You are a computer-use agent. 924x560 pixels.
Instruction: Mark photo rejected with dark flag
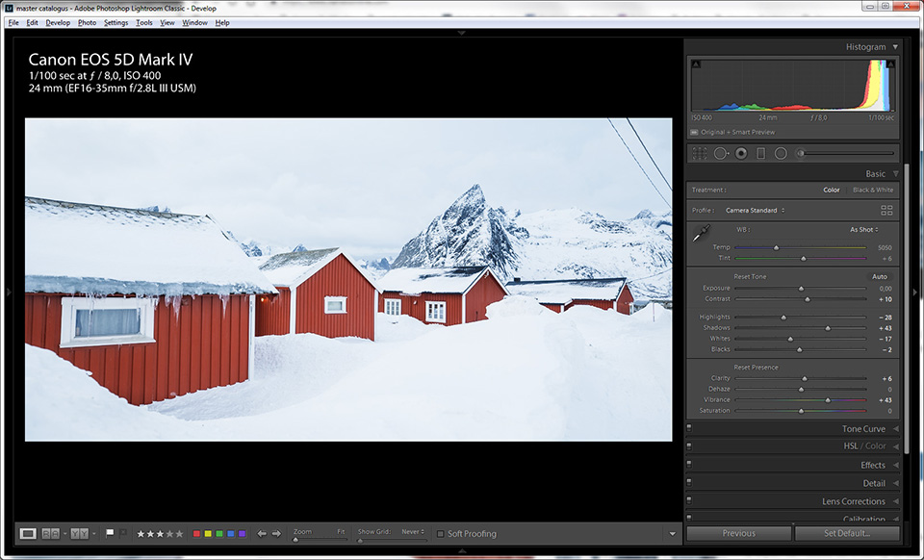123,533
